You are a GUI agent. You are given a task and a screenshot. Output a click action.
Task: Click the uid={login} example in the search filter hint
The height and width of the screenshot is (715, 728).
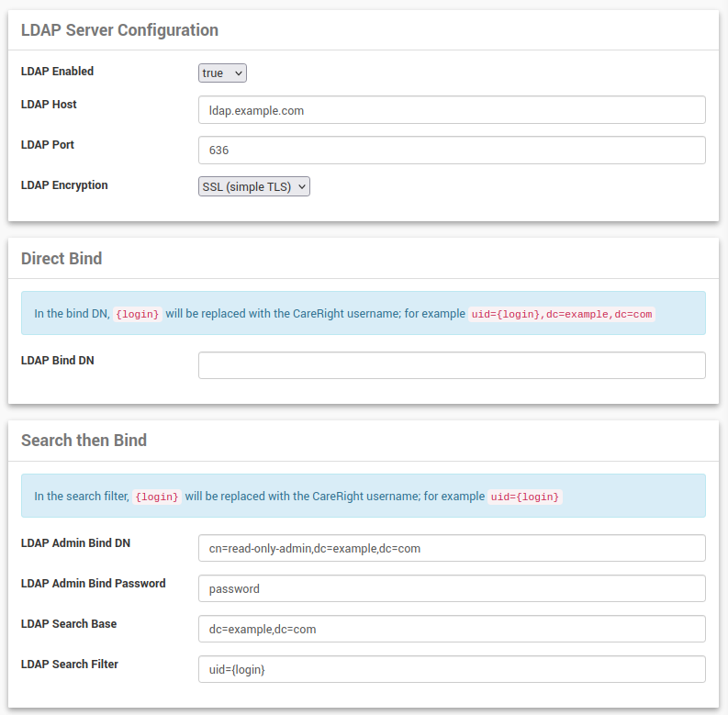(525, 497)
